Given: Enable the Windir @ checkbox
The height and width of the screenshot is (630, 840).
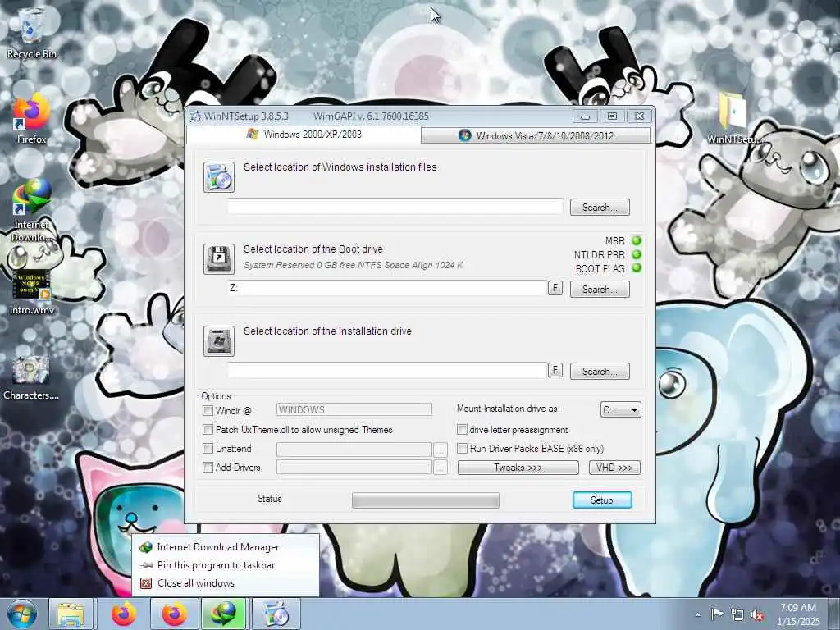Looking at the screenshot, I should [208, 411].
